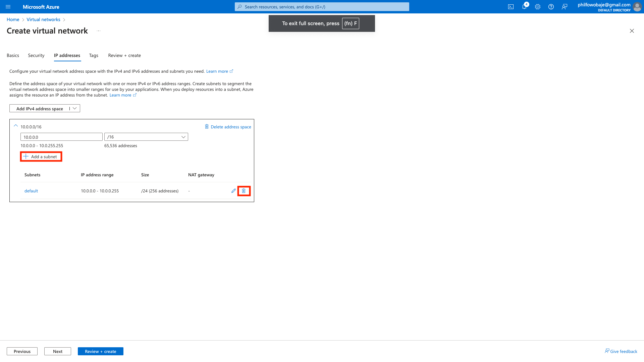
Task: Go to the Review + create tab
Action: [124, 55]
